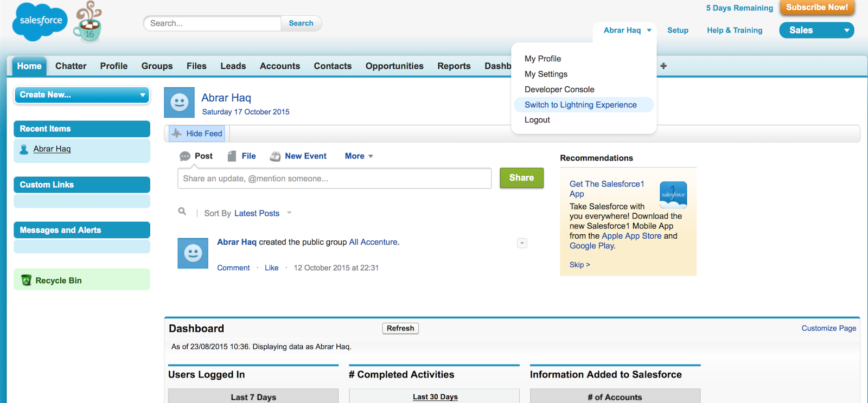Go to the Leads tab
Screen dimensions: 868x403
point(233,66)
